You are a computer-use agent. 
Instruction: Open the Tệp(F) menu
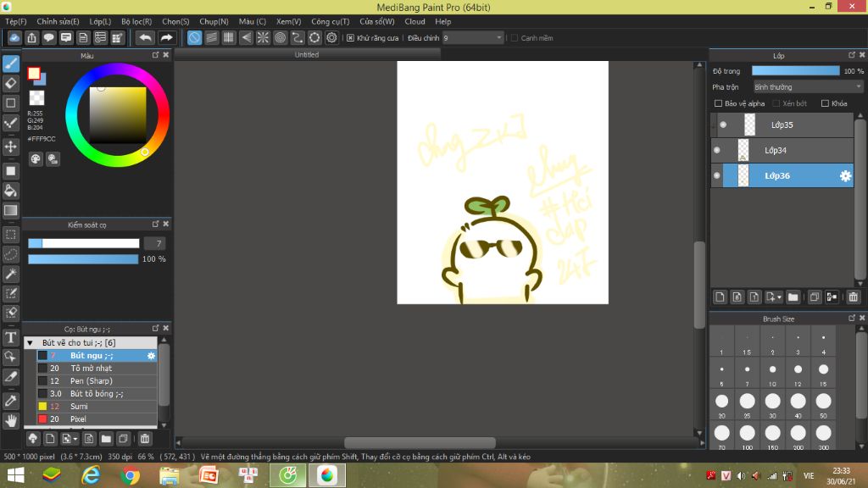click(x=16, y=21)
